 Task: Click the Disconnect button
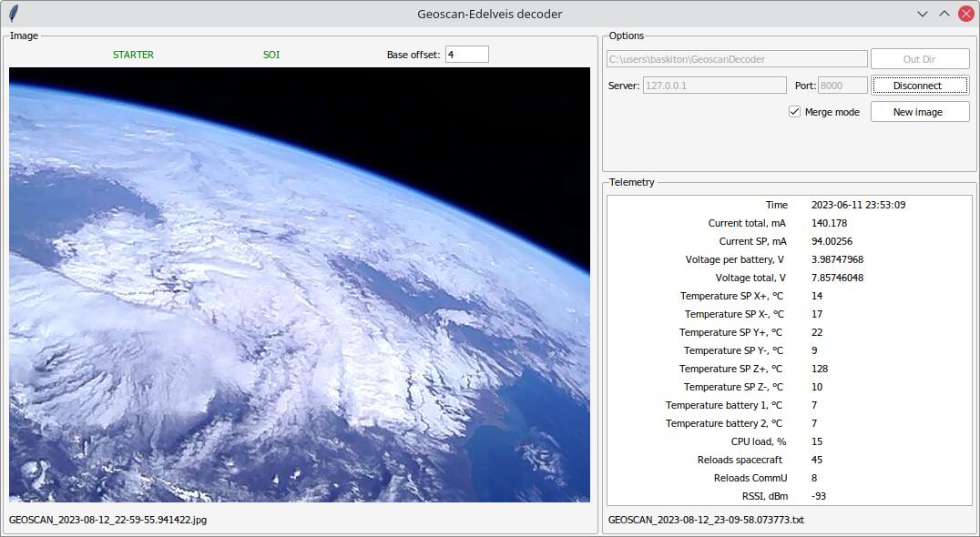coord(920,86)
